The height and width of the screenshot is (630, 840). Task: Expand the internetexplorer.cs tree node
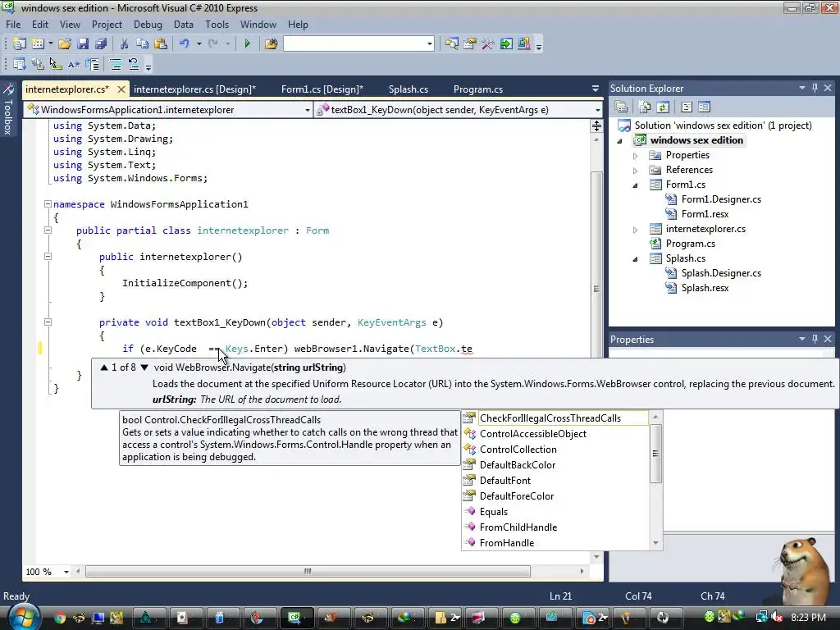pos(636,230)
